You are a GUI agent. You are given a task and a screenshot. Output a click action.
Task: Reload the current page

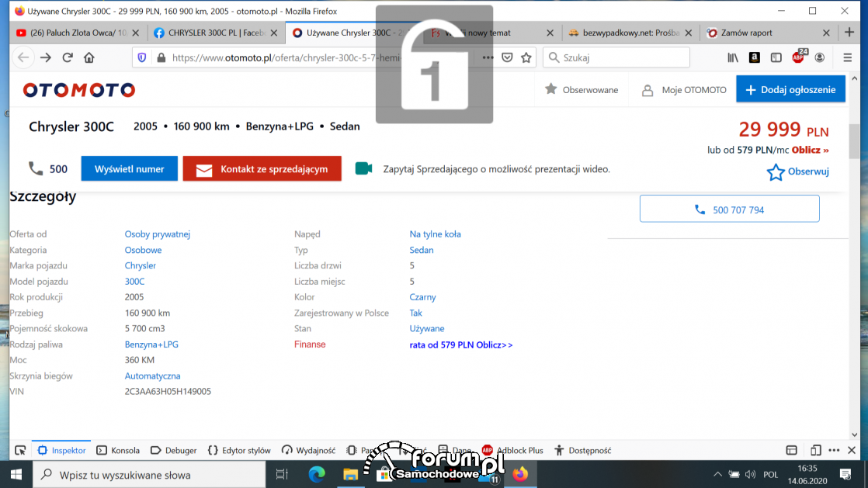68,57
